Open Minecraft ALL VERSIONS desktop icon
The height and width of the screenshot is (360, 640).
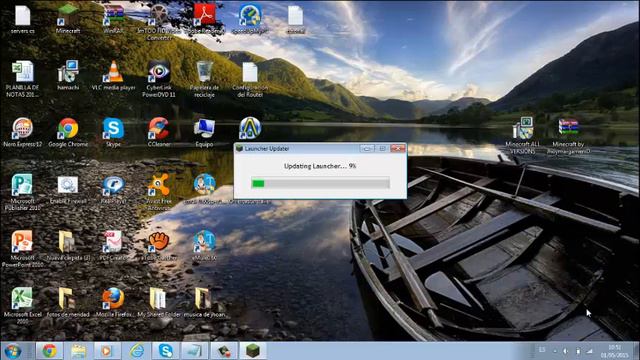click(522, 136)
